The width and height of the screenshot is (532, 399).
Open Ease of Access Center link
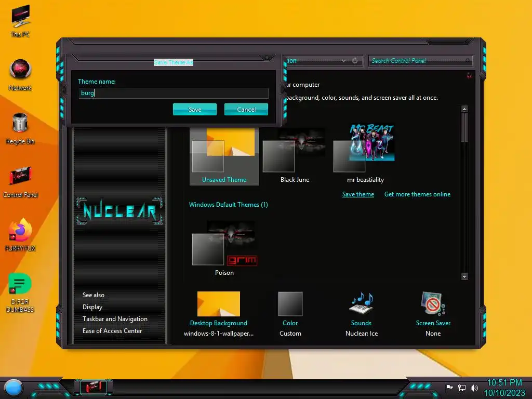click(x=112, y=331)
